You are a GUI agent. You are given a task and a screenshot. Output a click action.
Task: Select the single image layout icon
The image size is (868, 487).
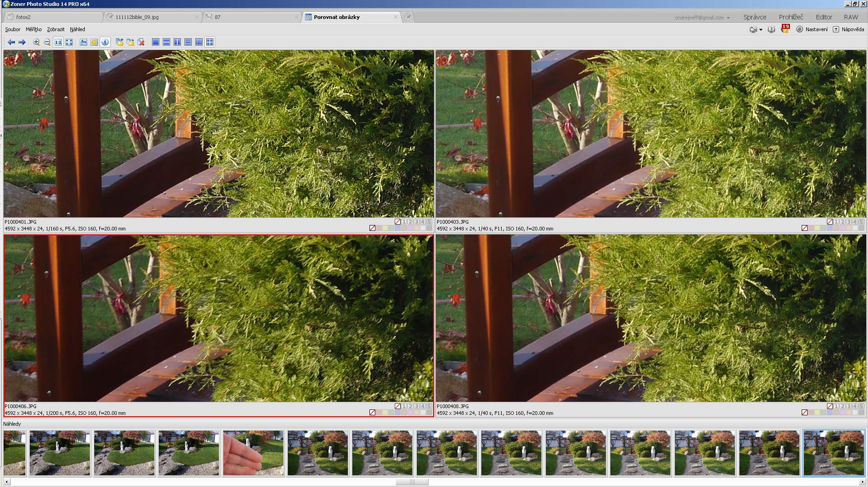156,42
